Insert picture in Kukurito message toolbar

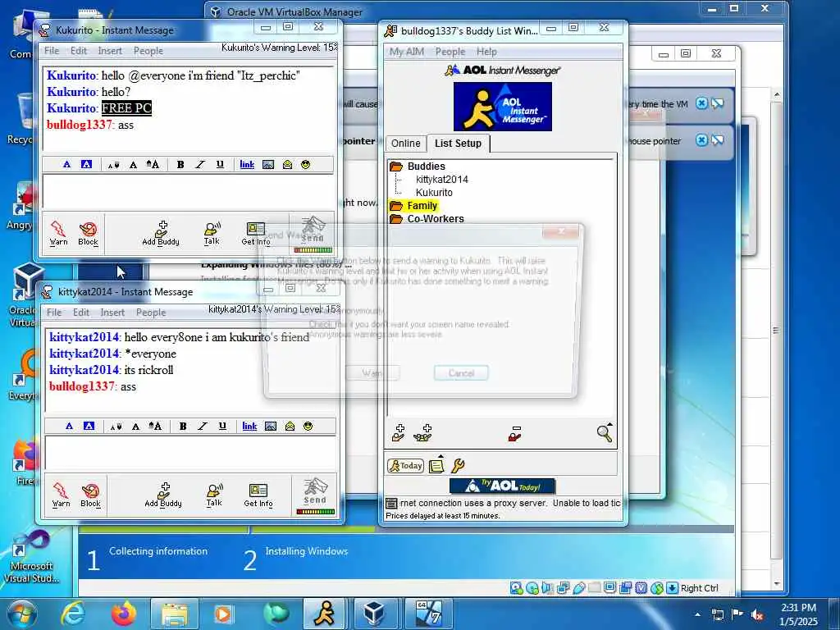(x=268, y=164)
